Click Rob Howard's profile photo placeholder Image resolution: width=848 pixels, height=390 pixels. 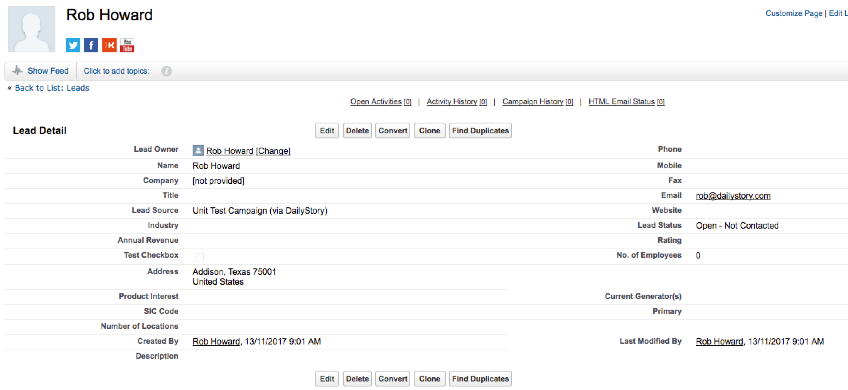pyautogui.click(x=31, y=29)
